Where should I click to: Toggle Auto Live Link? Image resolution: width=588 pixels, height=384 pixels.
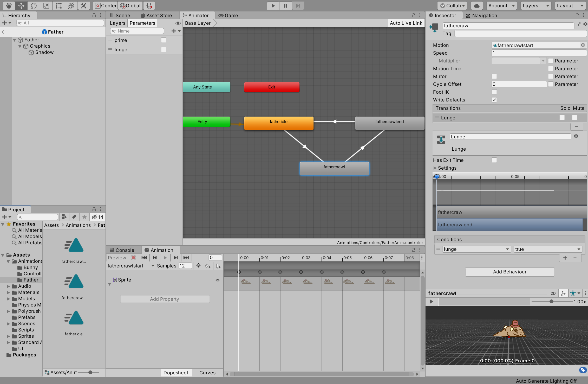(406, 23)
